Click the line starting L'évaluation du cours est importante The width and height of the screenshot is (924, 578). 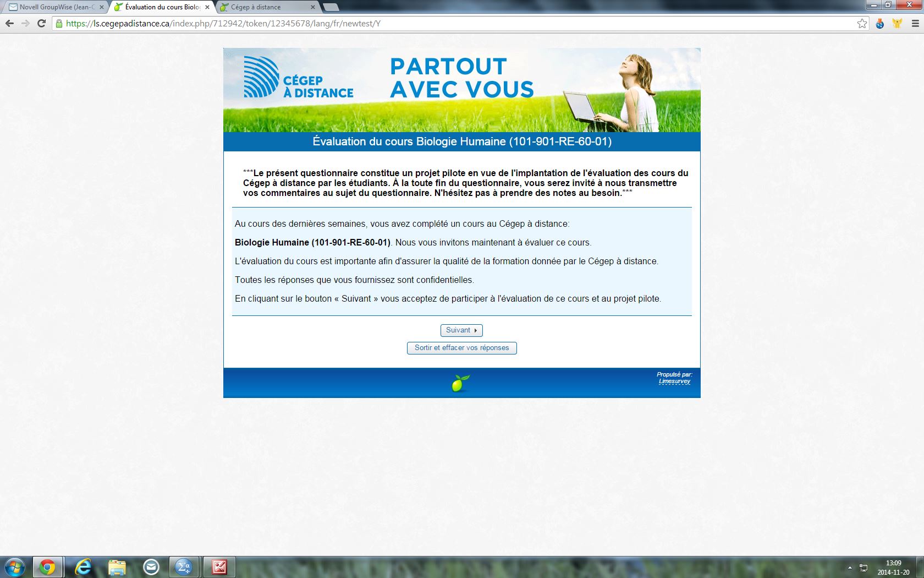pyautogui.click(x=447, y=261)
